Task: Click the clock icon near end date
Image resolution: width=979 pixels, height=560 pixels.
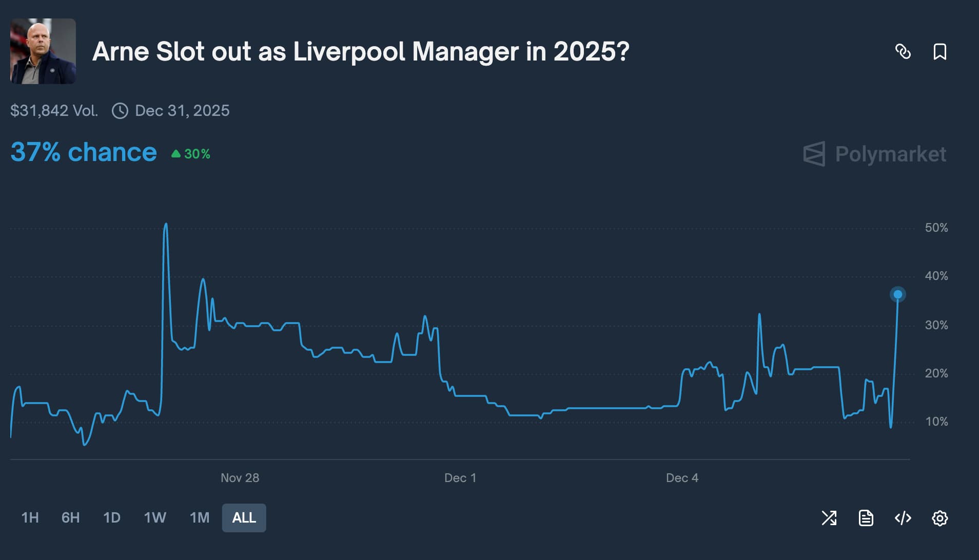Action: pyautogui.click(x=120, y=111)
